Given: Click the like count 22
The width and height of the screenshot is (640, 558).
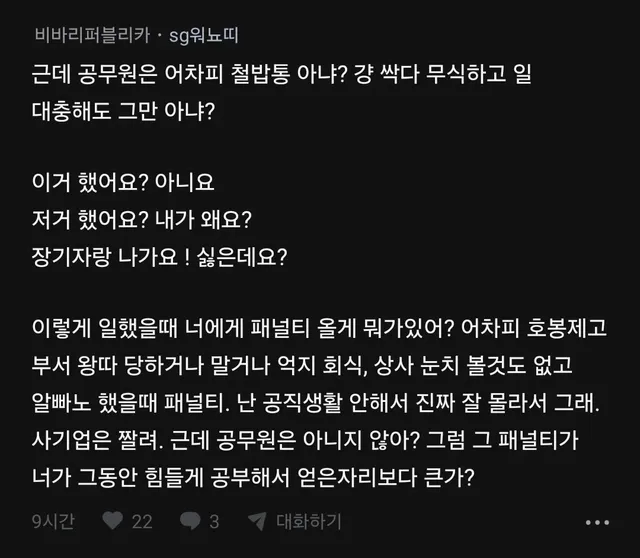Looking at the screenshot, I should point(142,521).
